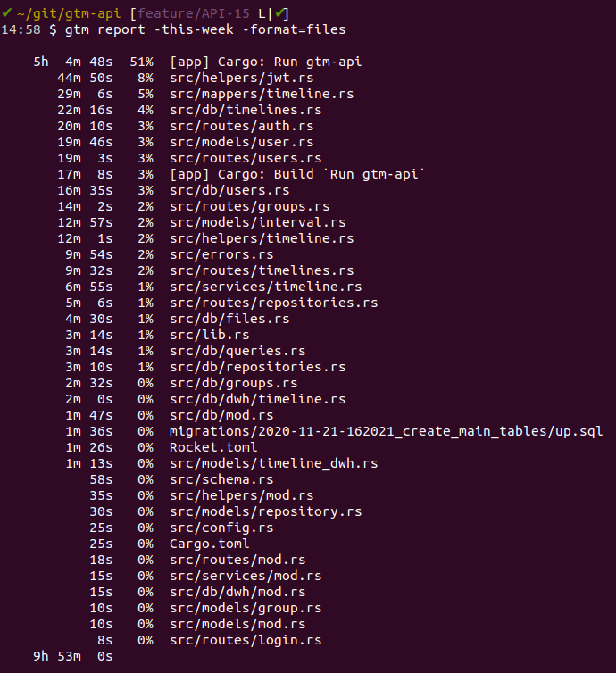Click the gtm report command text

click(x=105, y=29)
